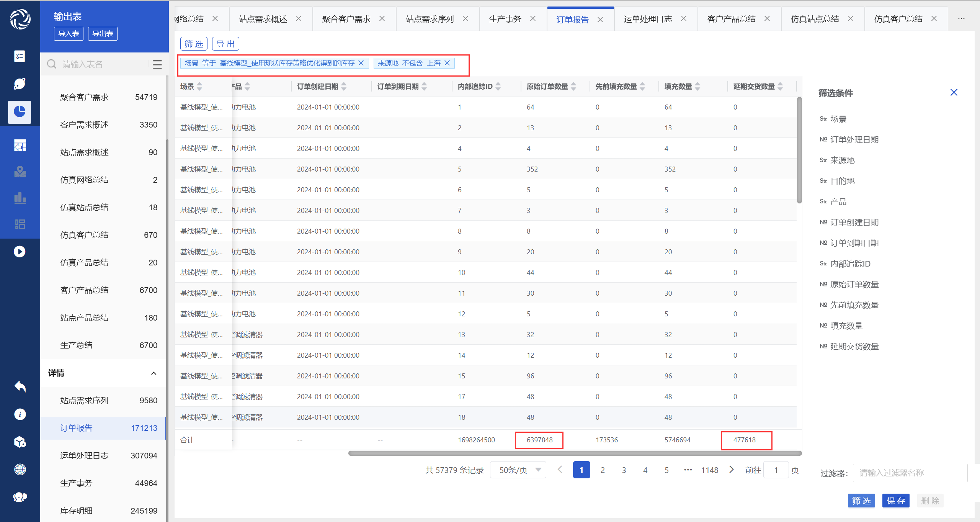Click the planet icon in left sidebar

(x=20, y=84)
